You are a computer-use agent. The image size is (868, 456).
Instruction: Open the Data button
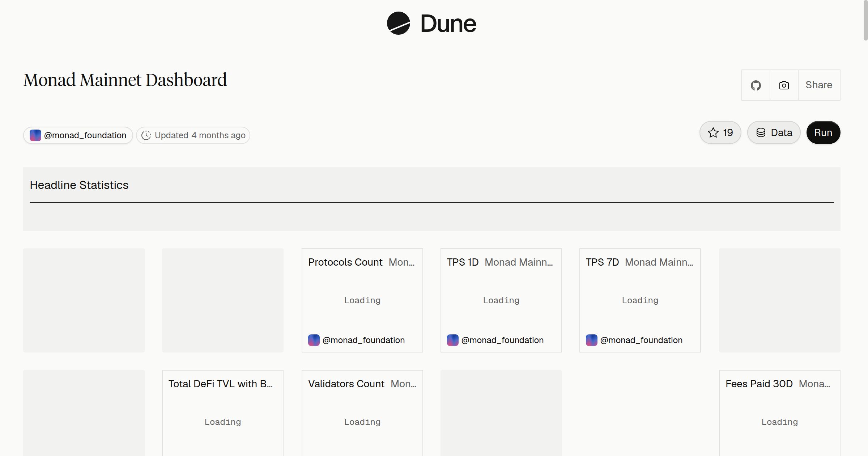tap(774, 132)
